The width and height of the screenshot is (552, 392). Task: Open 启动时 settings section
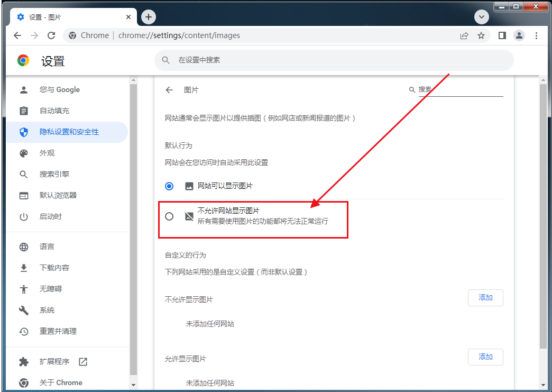[x=67, y=216]
